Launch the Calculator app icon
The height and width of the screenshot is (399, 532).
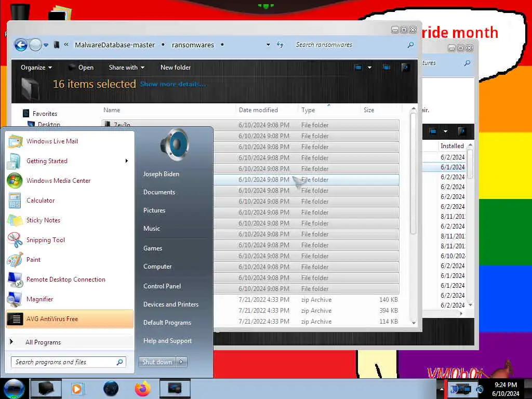(x=15, y=201)
